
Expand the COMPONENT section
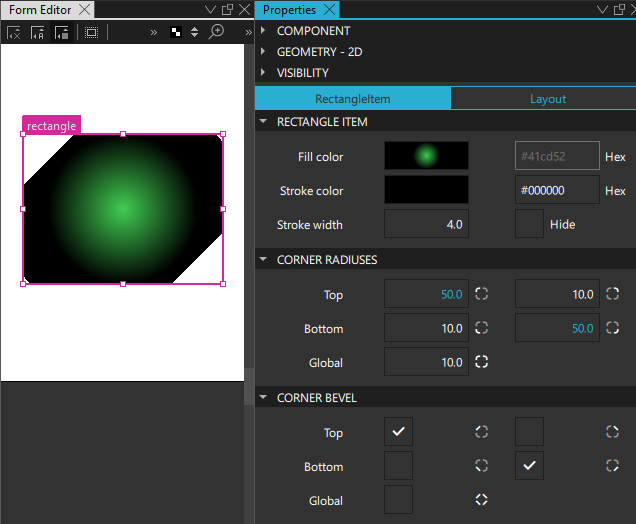click(264, 31)
